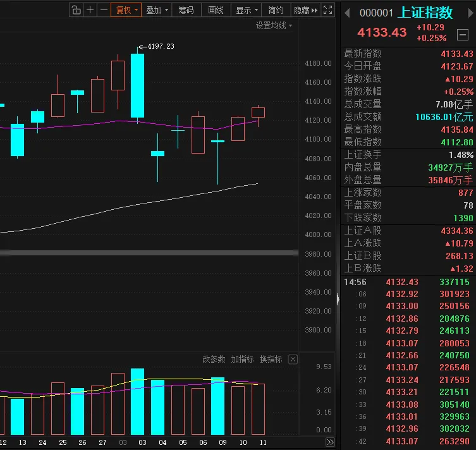Click the 筹码 toolbar button
The height and width of the screenshot is (450, 476).
[x=186, y=10]
